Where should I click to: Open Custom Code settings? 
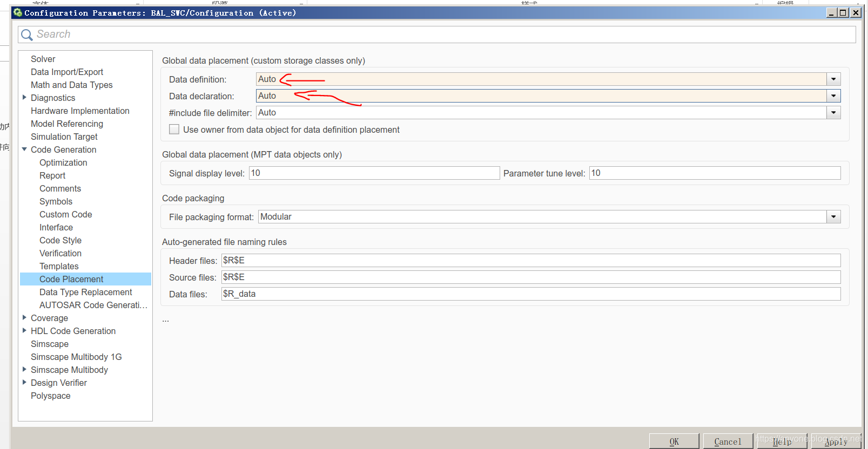(65, 214)
